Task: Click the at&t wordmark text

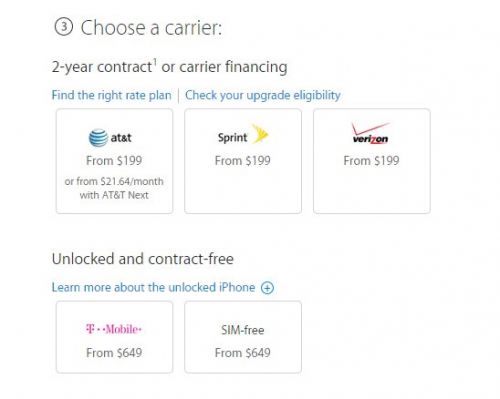Action: coord(121,138)
